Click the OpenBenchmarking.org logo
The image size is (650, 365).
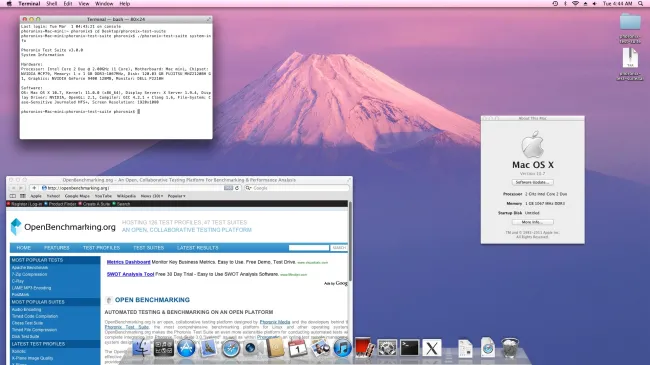tap(63, 227)
